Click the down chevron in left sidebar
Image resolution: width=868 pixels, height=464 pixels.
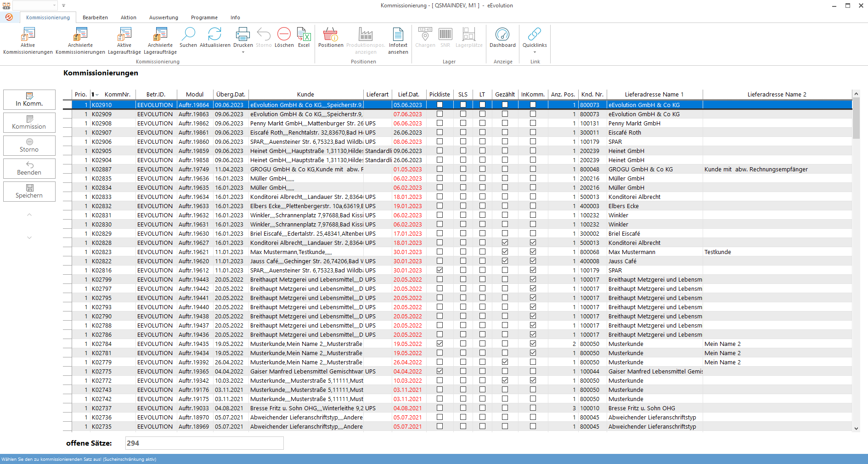[29, 238]
